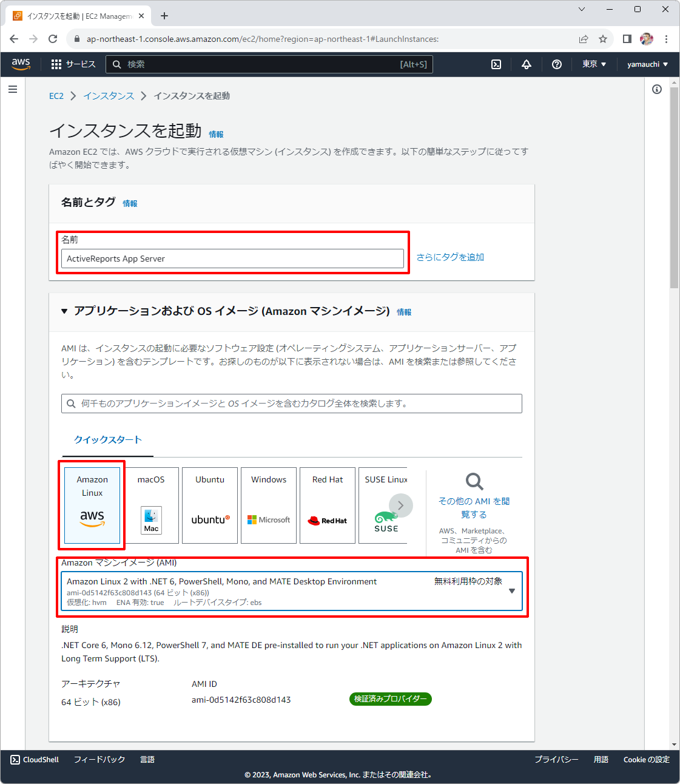
Task: Open プライバシー link in the footer
Action: (x=556, y=760)
